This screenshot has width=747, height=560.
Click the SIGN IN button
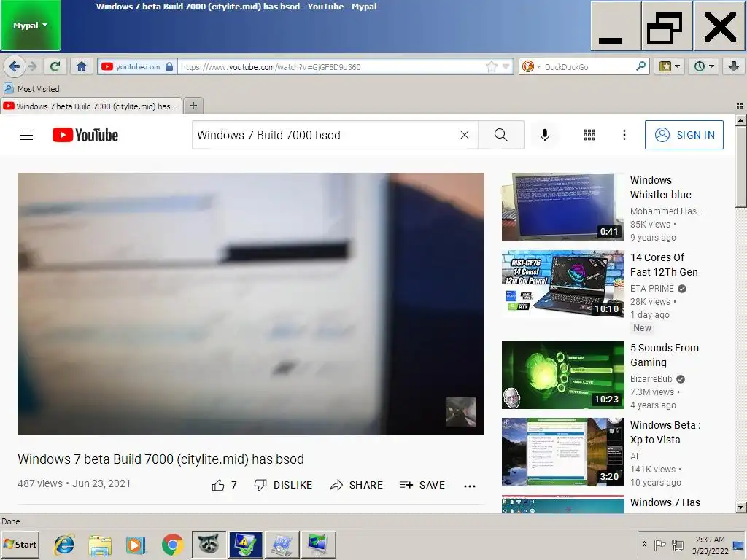point(684,135)
